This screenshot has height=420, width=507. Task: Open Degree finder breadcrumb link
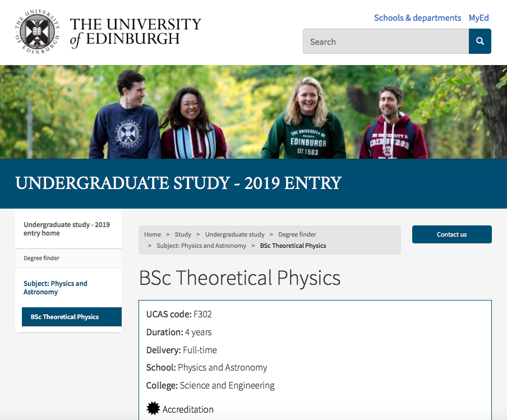pyautogui.click(x=297, y=234)
